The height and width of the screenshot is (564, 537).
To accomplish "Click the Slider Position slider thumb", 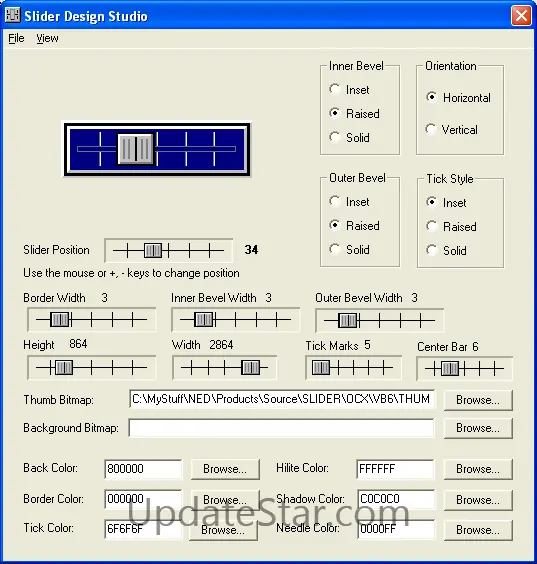I will tap(153, 250).
